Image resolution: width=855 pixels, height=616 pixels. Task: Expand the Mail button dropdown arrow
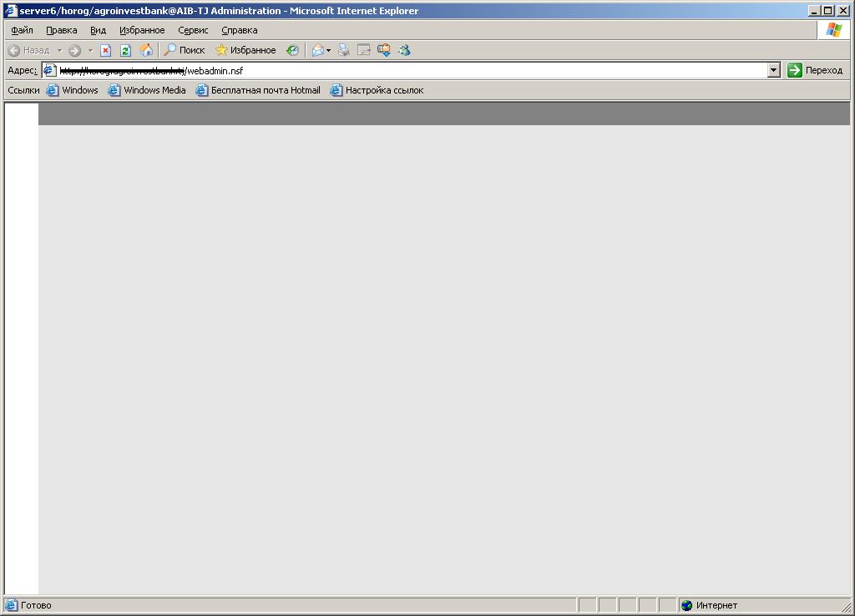click(x=328, y=51)
